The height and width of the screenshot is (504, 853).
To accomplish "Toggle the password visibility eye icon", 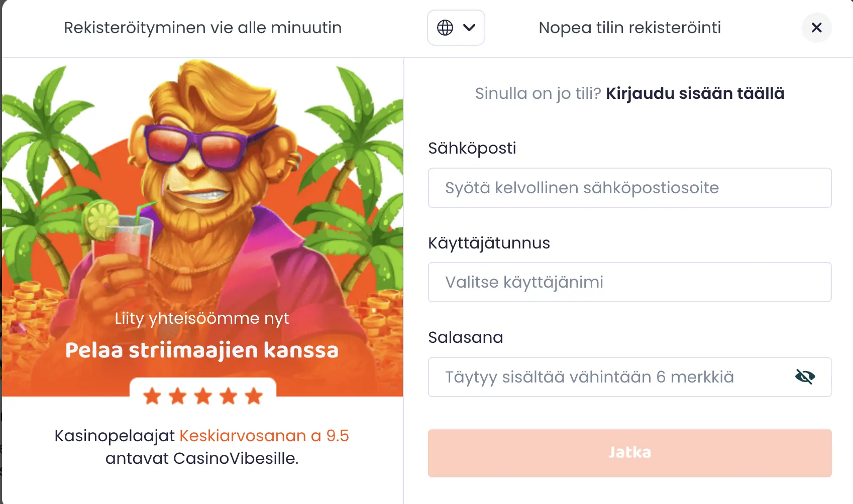I will [805, 377].
